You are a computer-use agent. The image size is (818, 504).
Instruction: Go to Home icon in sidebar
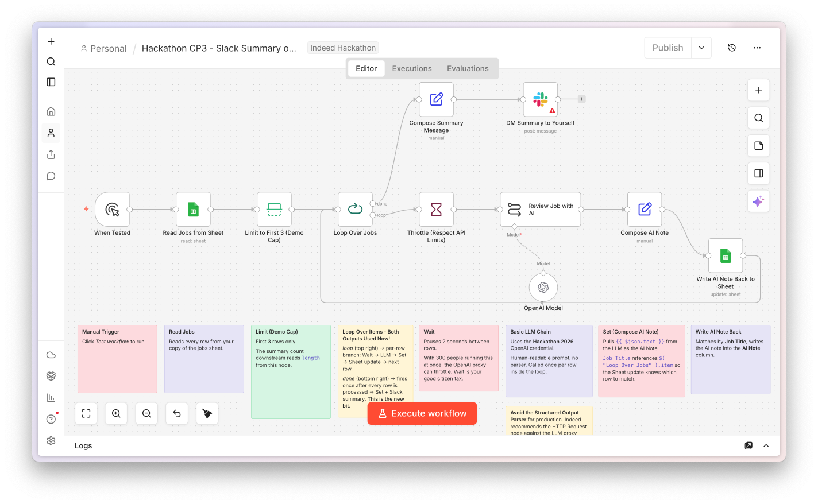pos(51,111)
